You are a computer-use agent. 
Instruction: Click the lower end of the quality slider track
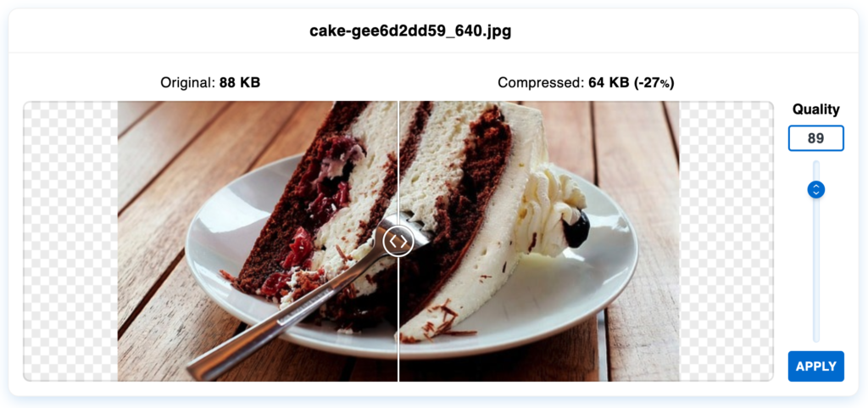[816, 333]
